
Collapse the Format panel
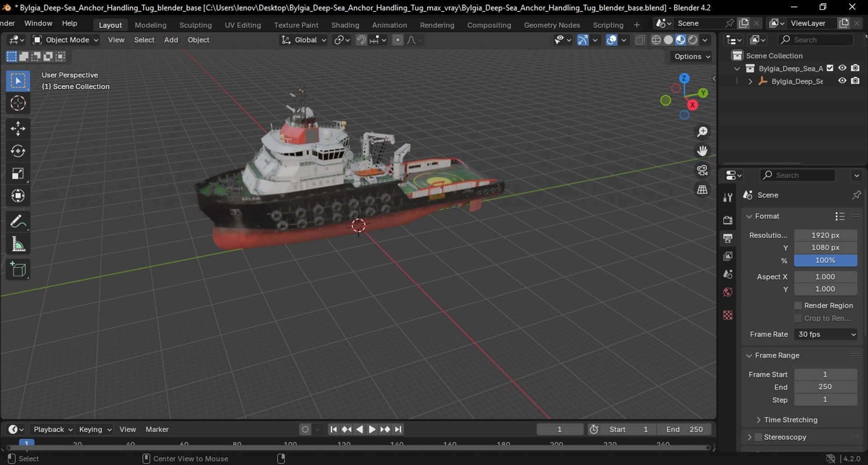tap(749, 216)
